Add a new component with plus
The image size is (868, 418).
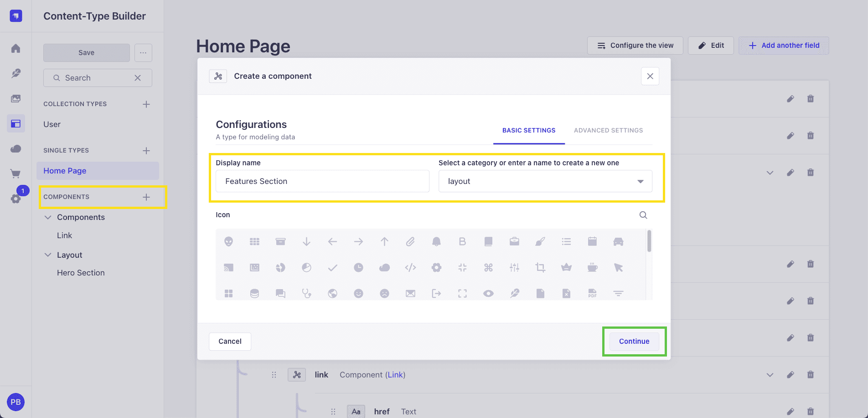click(146, 197)
